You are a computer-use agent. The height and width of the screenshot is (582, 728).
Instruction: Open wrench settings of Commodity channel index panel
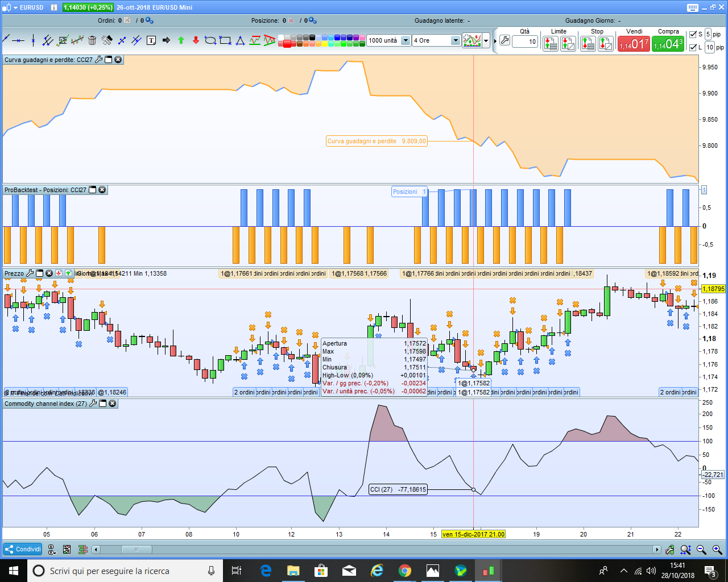(x=93, y=404)
